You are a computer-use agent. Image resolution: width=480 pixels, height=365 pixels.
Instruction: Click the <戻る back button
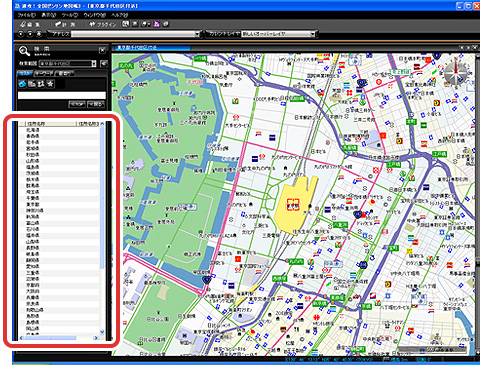click(x=96, y=104)
